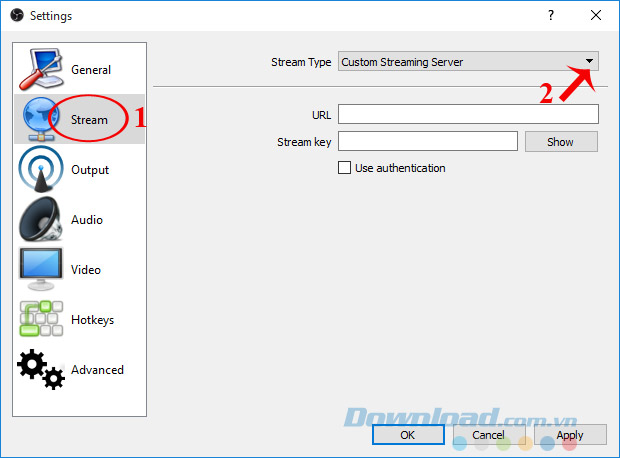Confirm settings with OK button
The height and width of the screenshot is (458, 620).
click(408, 435)
